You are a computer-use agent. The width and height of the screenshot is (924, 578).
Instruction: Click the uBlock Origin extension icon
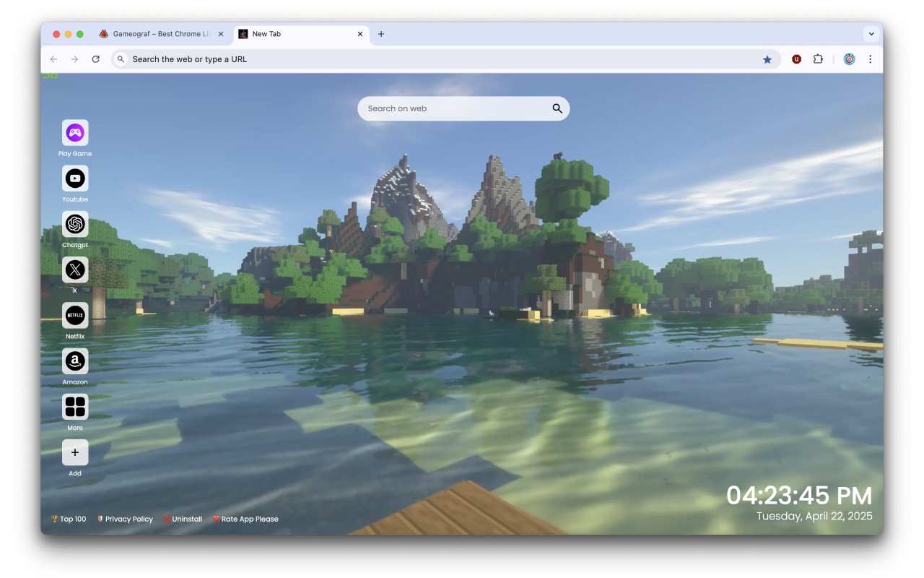[796, 59]
